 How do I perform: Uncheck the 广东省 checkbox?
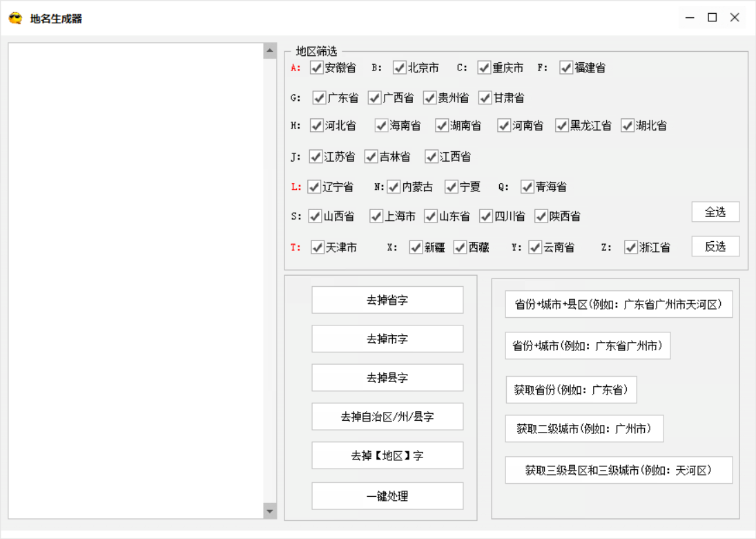click(x=319, y=98)
